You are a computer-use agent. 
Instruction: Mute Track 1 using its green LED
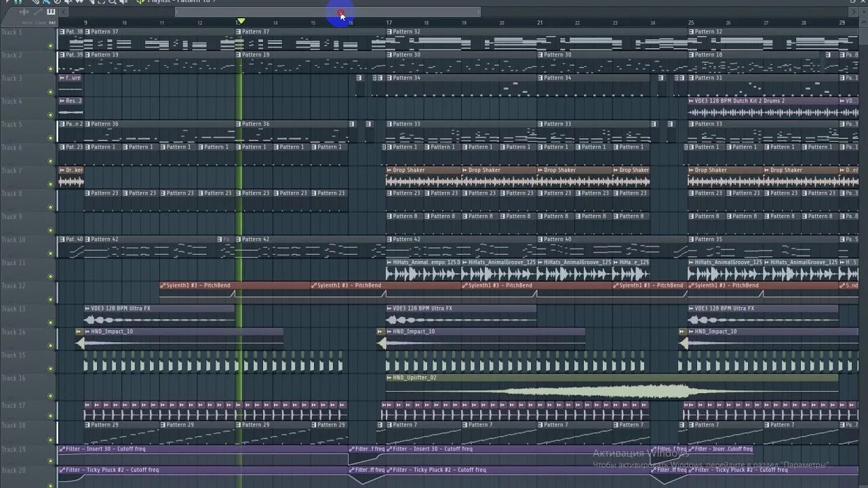pyautogui.click(x=51, y=46)
